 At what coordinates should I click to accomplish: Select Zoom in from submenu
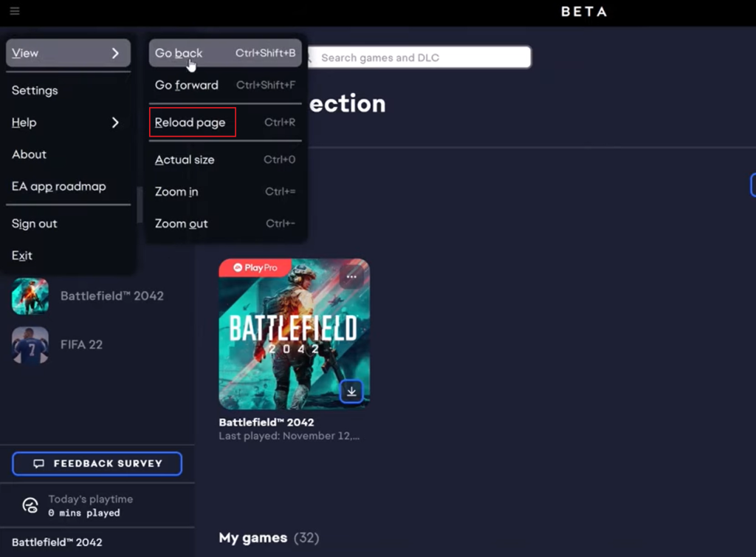click(x=225, y=191)
